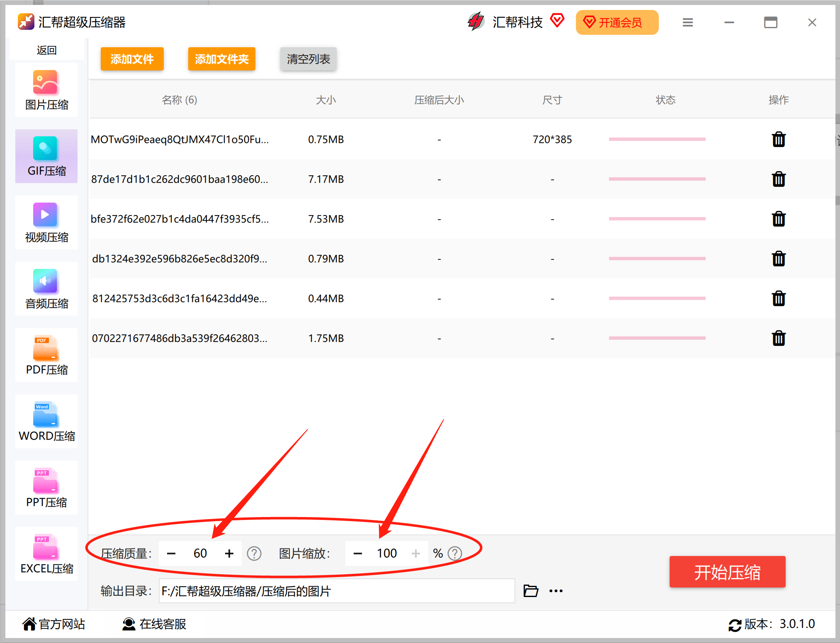
Task: Click 添加文件 to add files
Action: pos(132,59)
